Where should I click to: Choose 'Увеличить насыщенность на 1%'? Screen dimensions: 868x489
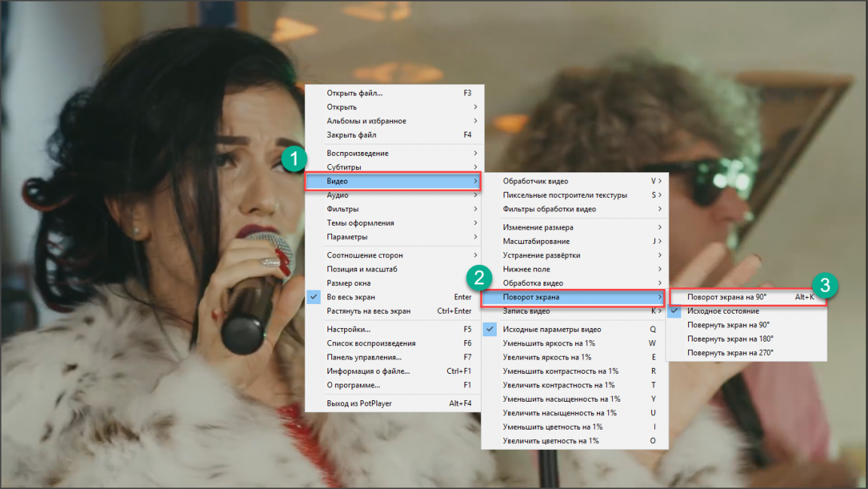[x=574, y=413]
